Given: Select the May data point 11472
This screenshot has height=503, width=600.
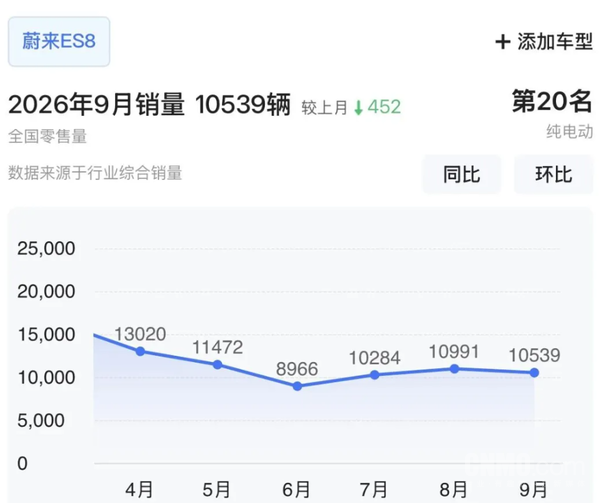Looking at the screenshot, I should 217,365.
